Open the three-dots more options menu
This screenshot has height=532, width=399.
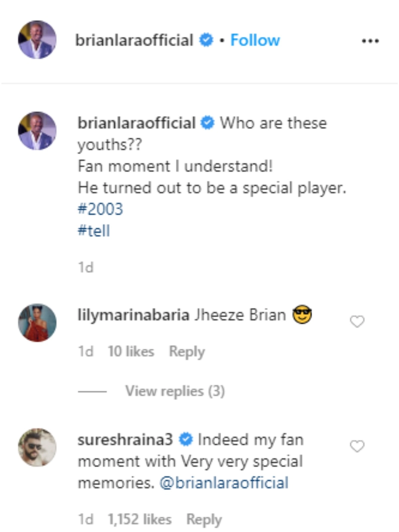tap(370, 41)
